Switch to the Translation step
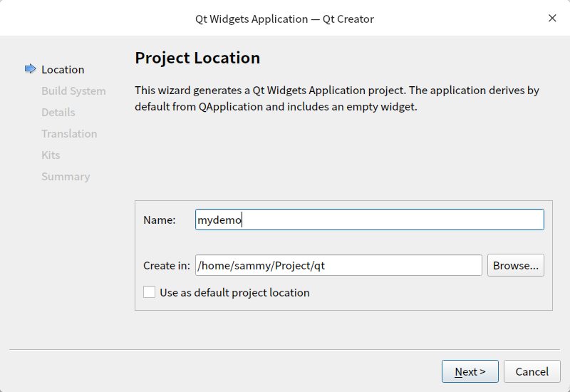The image size is (570, 392). tap(69, 134)
